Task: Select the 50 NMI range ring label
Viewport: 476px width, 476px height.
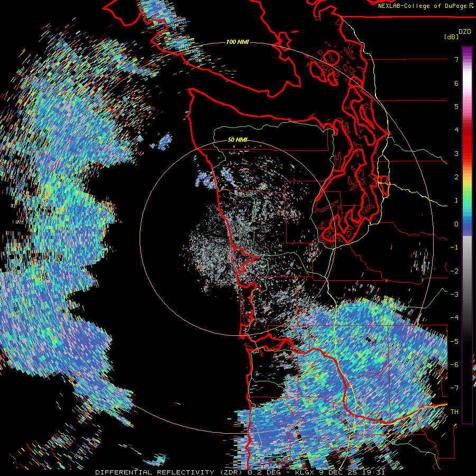Action: [x=237, y=140]
